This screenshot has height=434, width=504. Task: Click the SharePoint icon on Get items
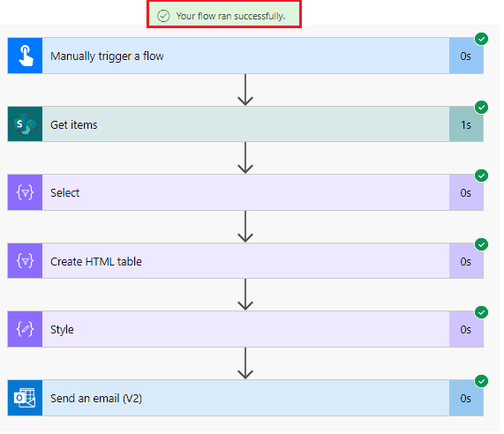coord(25,124)
